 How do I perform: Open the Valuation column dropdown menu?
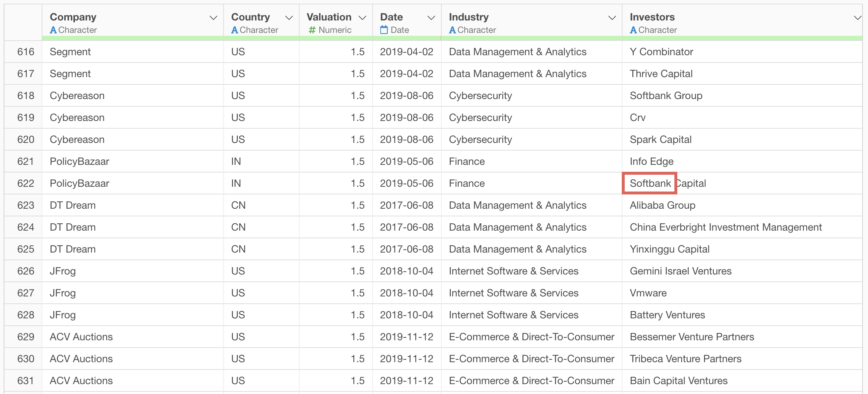point(362,18)
